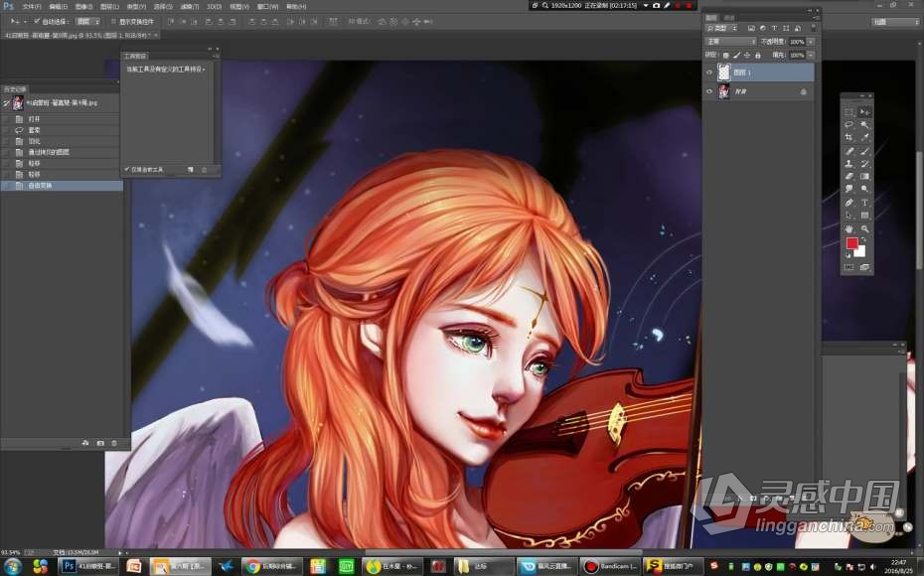Select the Zoom tool
Screen dimensions: 924x576
click(x=864, y=228)
